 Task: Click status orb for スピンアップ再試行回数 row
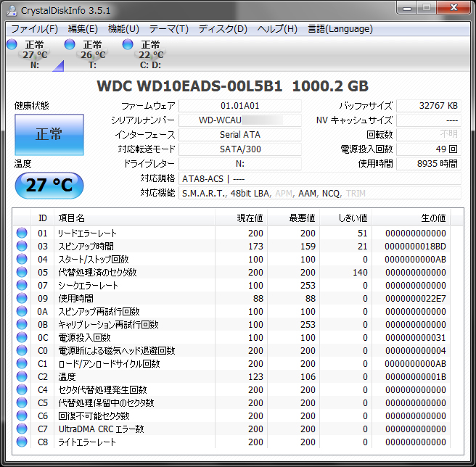(x=22, y=311)
